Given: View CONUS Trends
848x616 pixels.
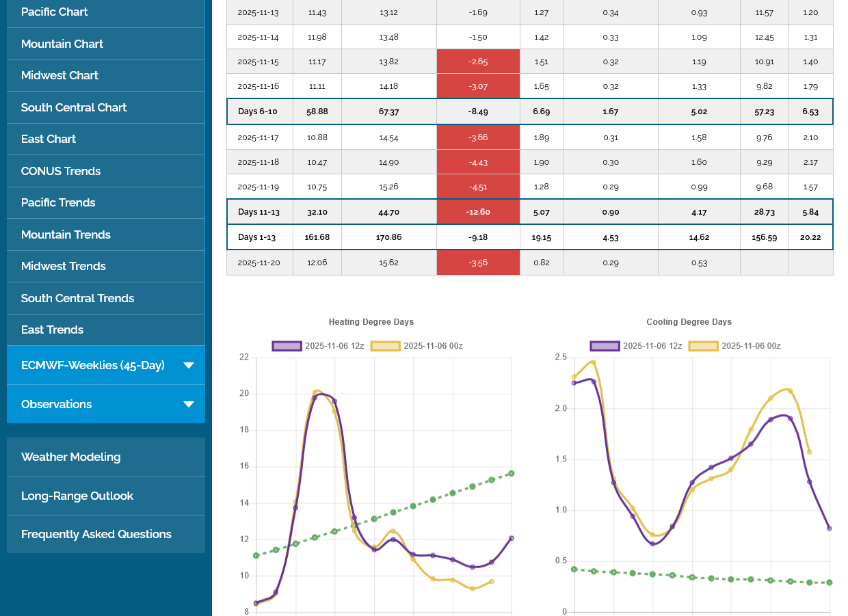Looking at the screenshot, I should click(61, 171).
